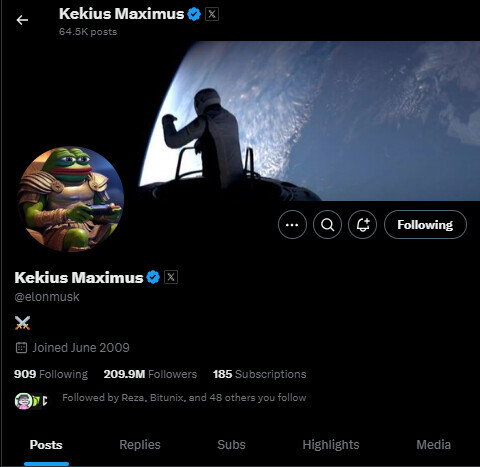
Task: Select the Posts tab
Action: 46,445
